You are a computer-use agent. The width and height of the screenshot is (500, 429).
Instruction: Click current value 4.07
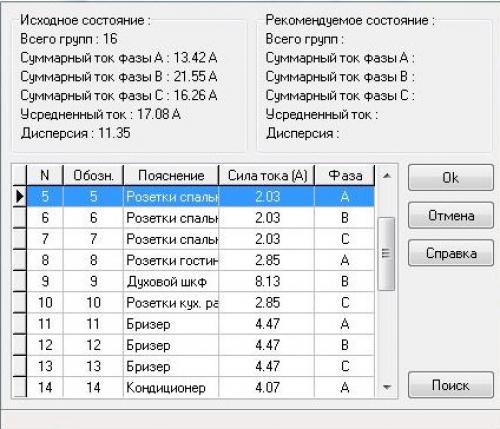point(267,387)
